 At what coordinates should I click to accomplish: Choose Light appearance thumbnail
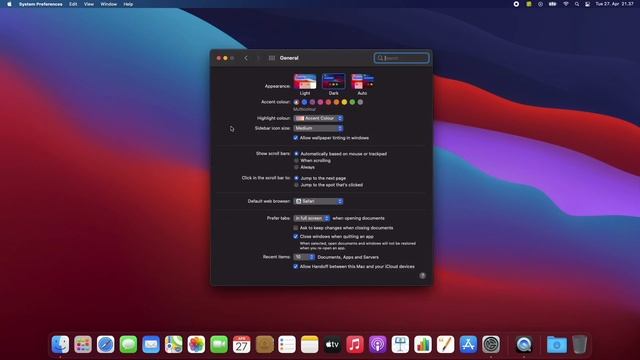click(x=305, y=81)
